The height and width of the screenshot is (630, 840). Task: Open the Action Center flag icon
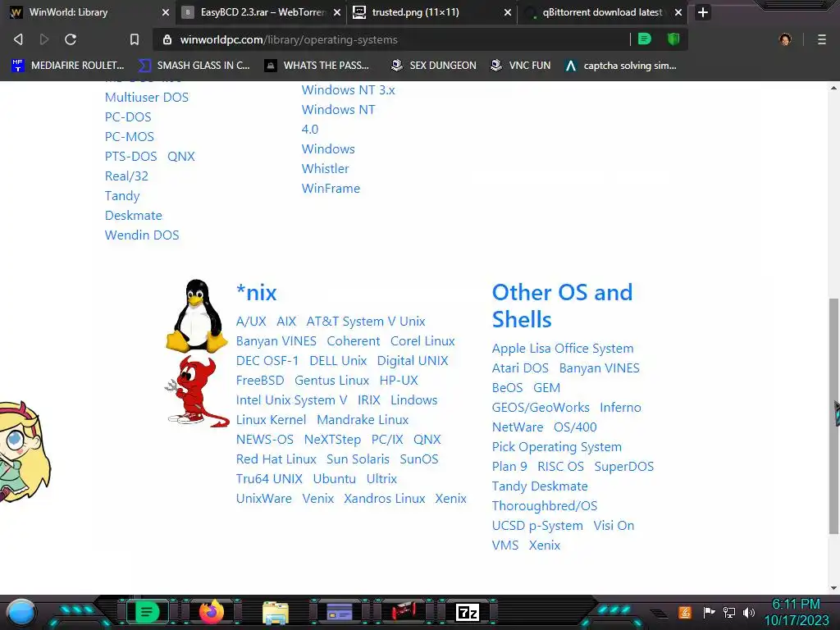pyautogui.click(x=709, y=612)
